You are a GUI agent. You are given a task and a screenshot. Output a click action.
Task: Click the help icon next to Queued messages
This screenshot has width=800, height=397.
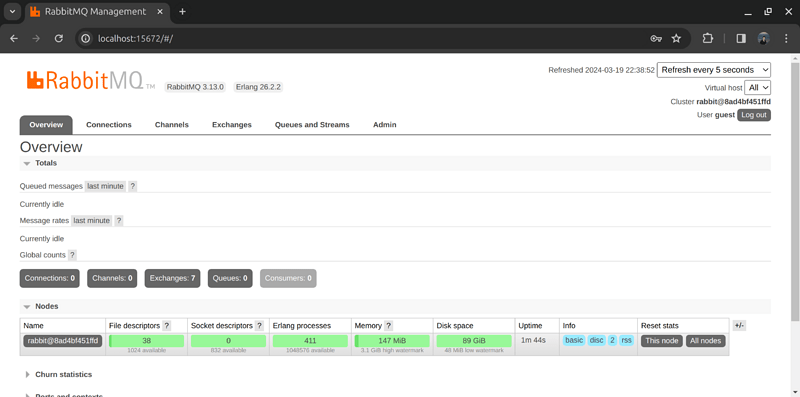click(133, 186)
